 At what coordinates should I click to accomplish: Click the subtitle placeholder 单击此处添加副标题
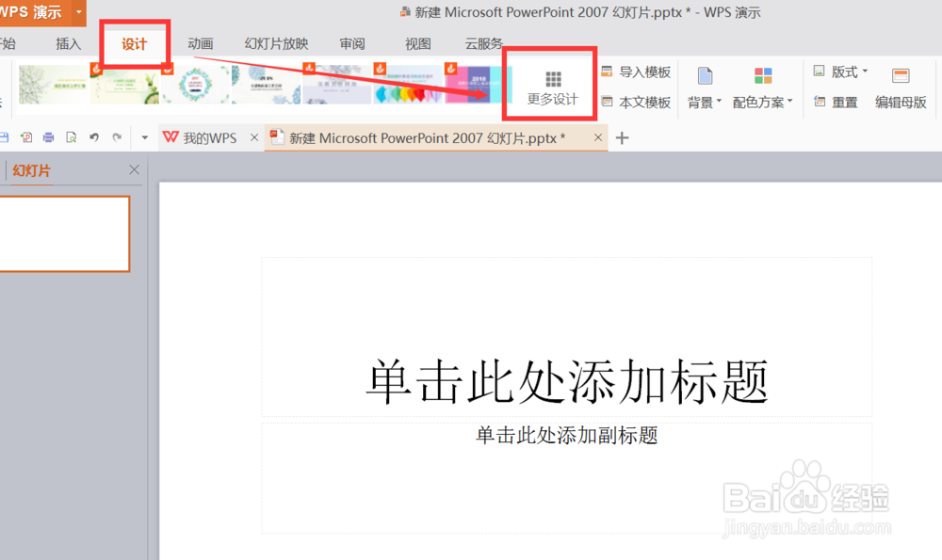566,435
